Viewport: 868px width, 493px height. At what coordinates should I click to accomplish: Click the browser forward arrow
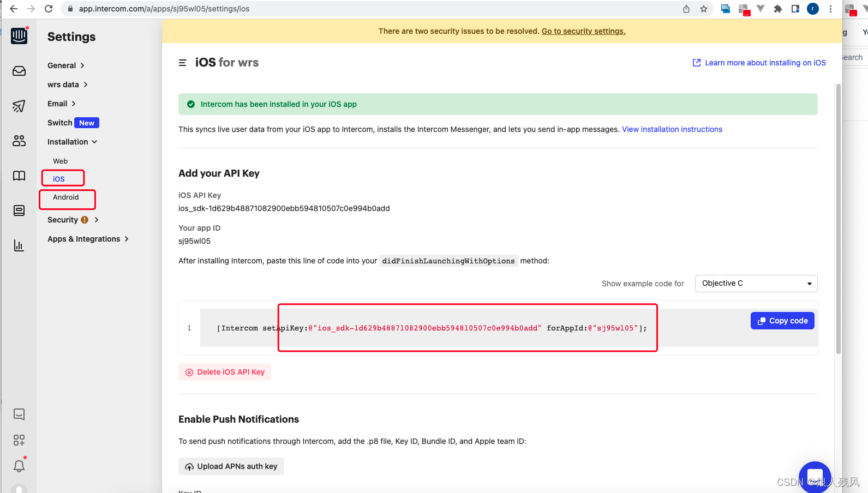31,9
